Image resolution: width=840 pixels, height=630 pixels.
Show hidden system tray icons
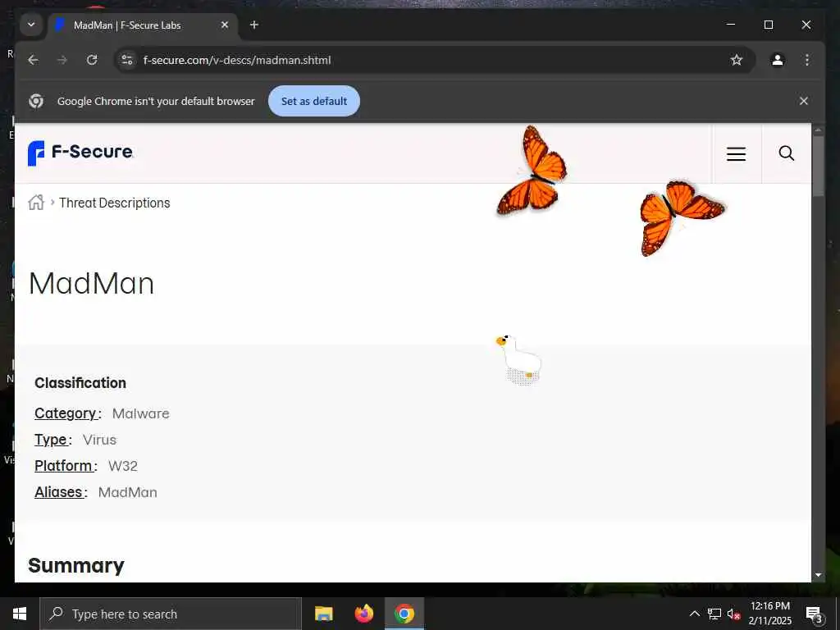click(x=694, y=614)
